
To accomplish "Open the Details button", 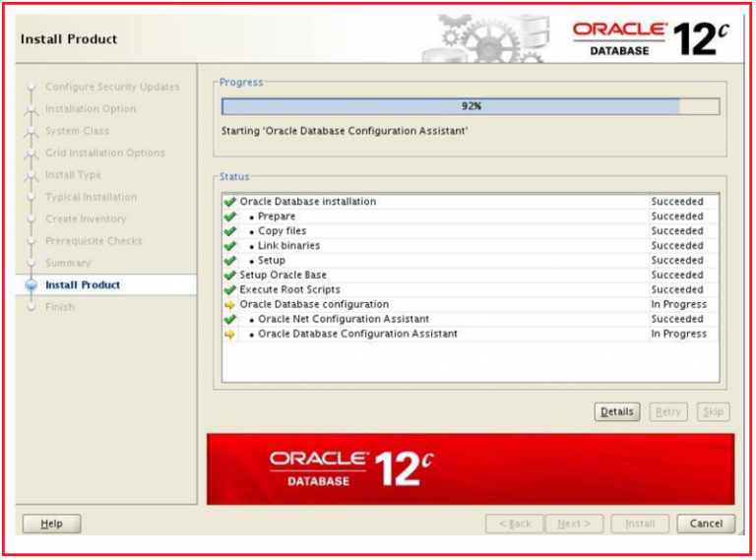I will pos(617,412).
